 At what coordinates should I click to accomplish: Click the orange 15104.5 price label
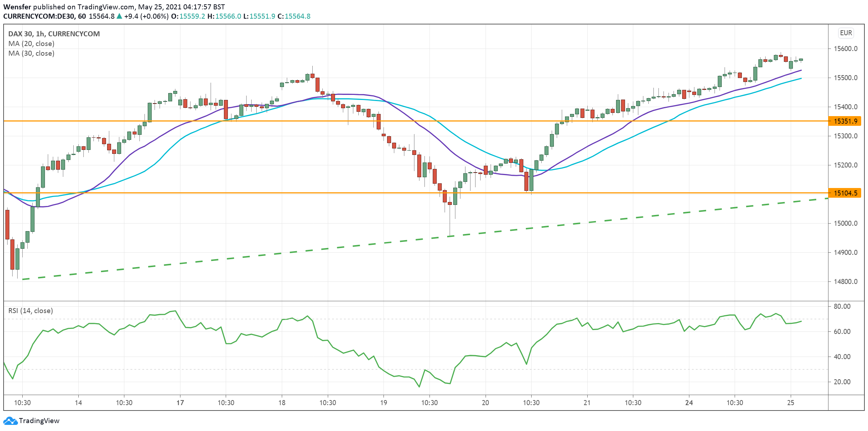(845, 193)
